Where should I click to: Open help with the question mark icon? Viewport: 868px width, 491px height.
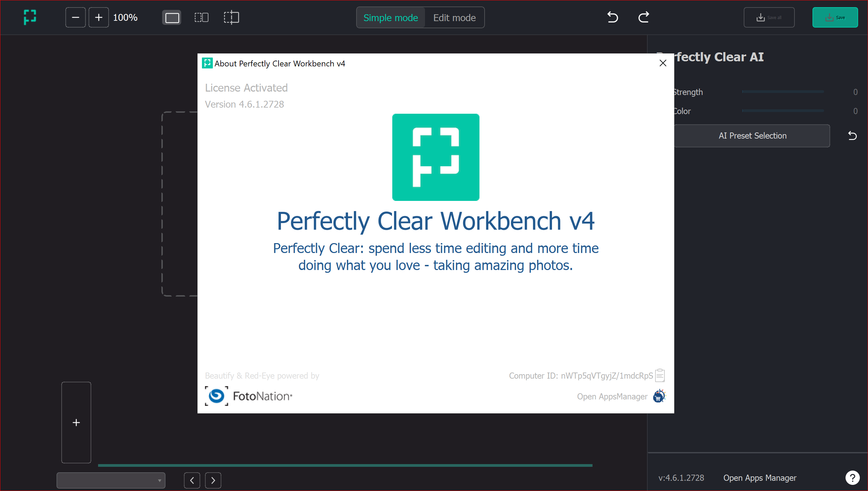click(x=852, y=478)
